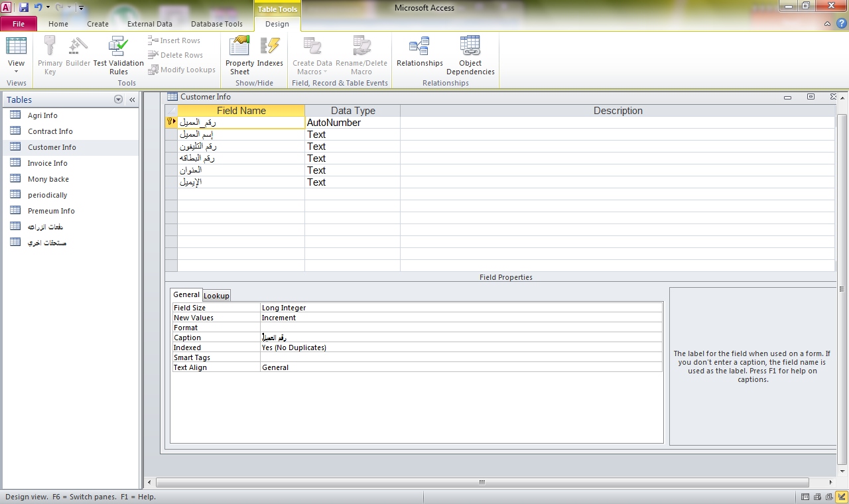Image resolution: width=849 pixels, height=504 pixels.
Task: Expand the View button dropdown arrow
Action: [x=16, y=72]
